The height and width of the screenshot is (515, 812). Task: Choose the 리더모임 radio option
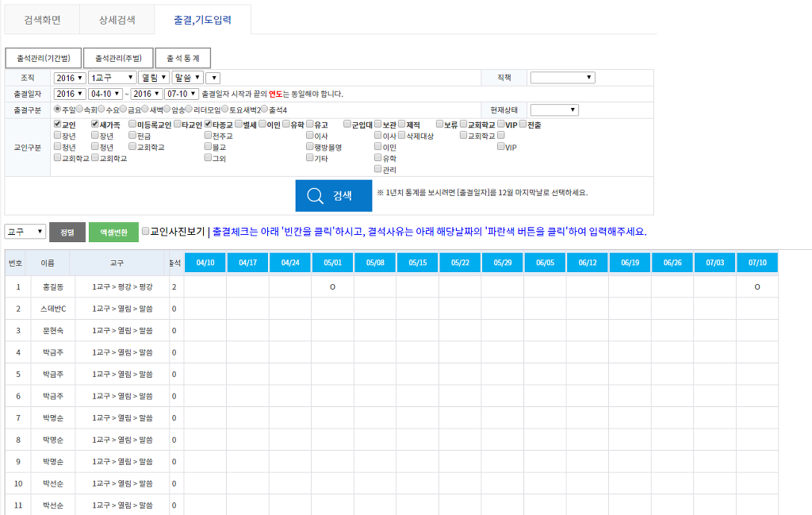[189, 110]
